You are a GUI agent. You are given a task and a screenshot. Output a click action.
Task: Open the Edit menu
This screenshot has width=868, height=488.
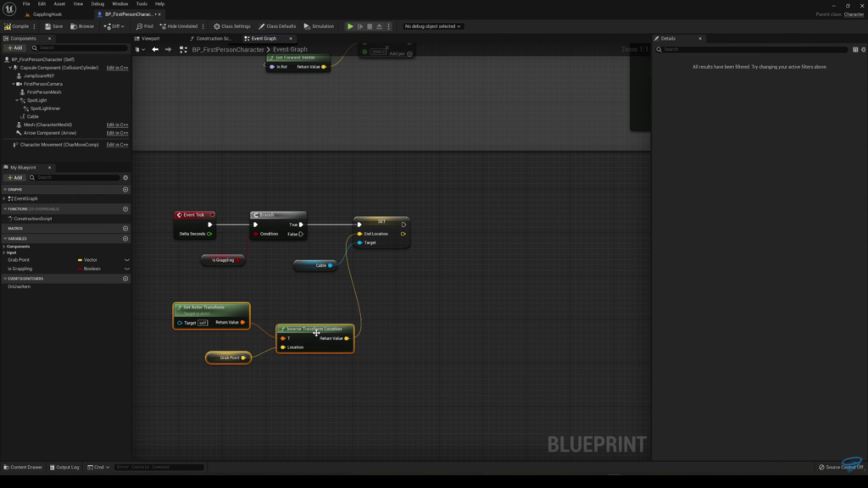click(42, 4)
